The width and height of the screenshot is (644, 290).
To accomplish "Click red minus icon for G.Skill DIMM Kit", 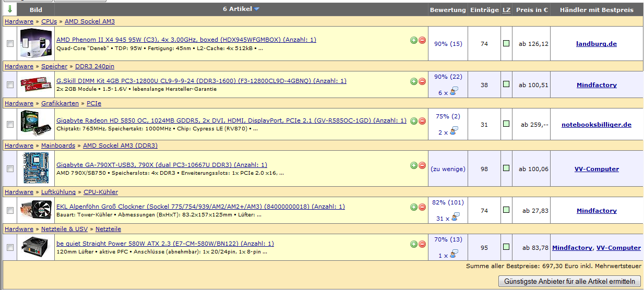I will click(422, 81).
